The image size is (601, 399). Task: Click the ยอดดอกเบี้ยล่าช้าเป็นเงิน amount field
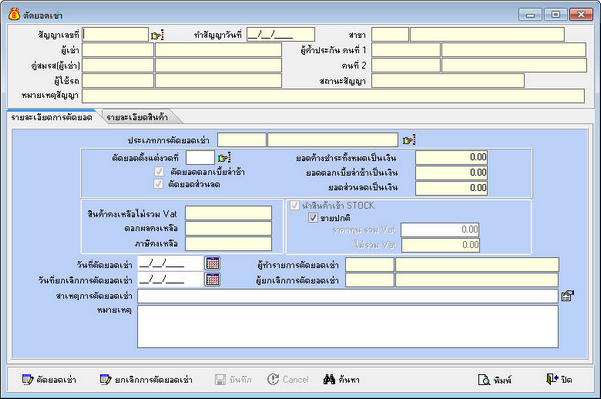point(452,172)
